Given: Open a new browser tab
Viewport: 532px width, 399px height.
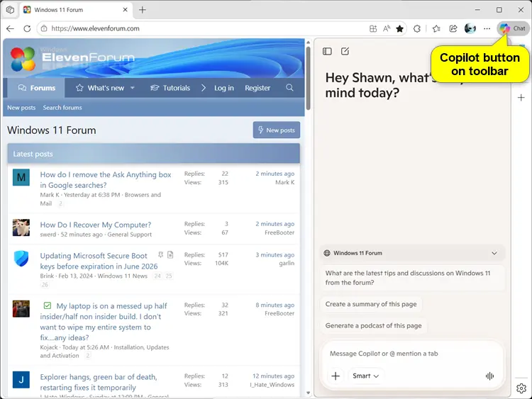Looking at the screenshot, I should [143, 10].
